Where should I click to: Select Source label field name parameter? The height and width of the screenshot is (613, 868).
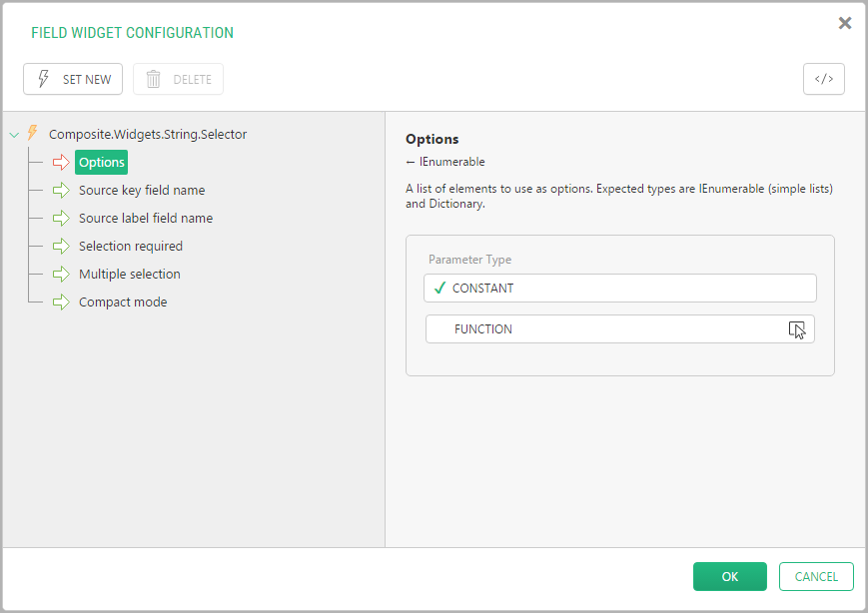(x=146, y=218)
